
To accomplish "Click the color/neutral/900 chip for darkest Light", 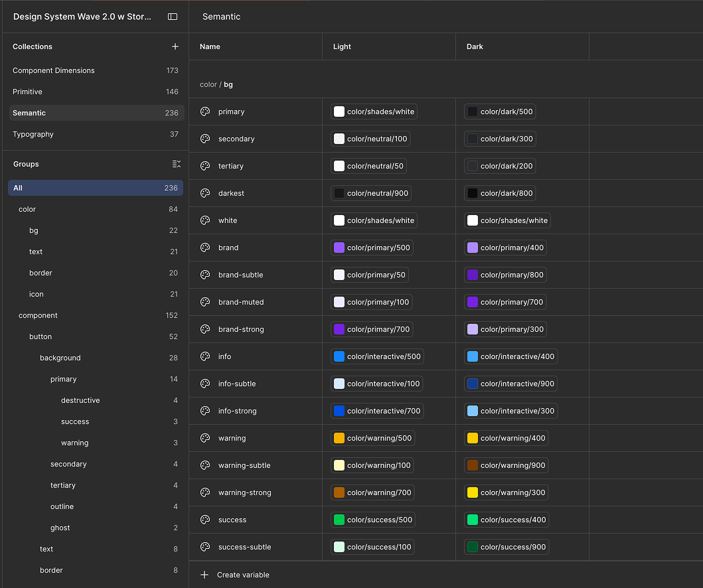I will tap(371, 193).
